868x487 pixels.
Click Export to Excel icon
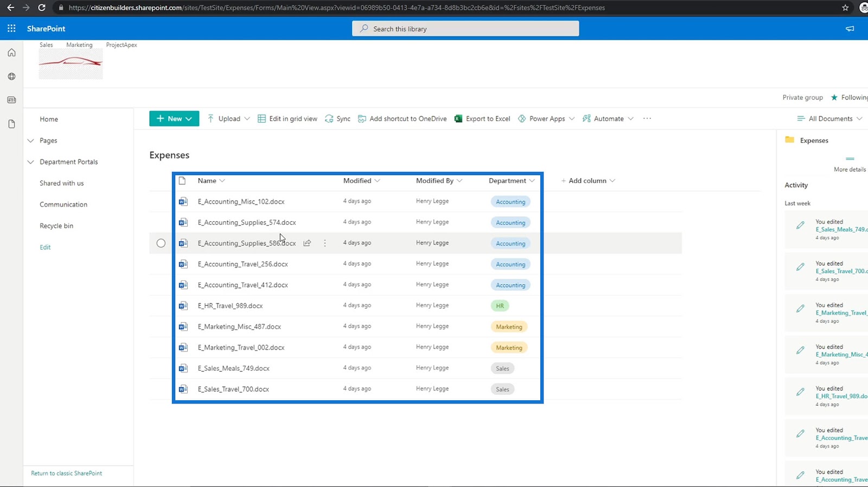point(458,119)
